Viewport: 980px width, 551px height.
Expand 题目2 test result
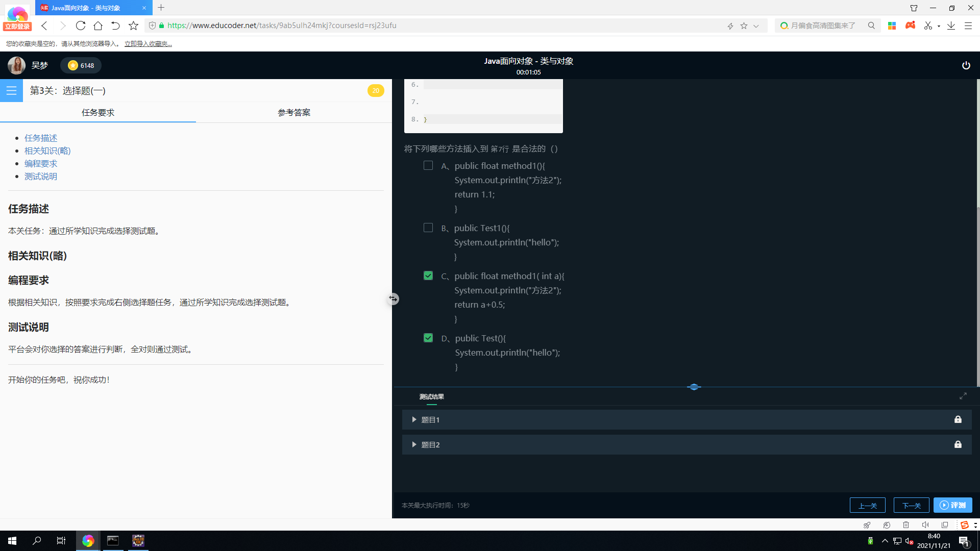click(x=414, y=444)
